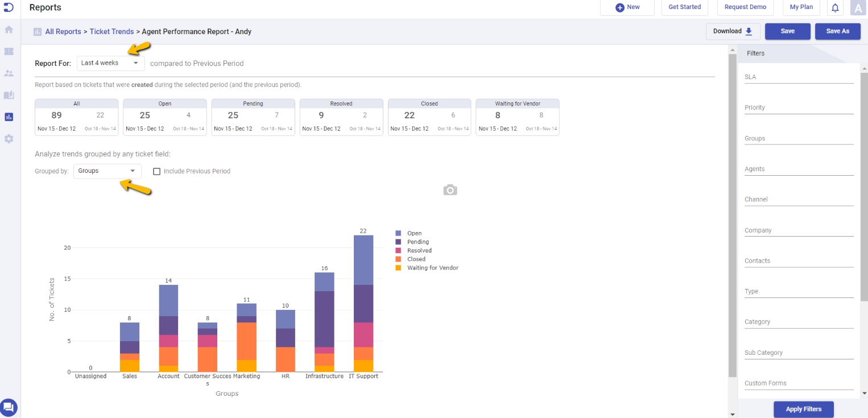Open the user avatar A icon

(x=858, y=7)
